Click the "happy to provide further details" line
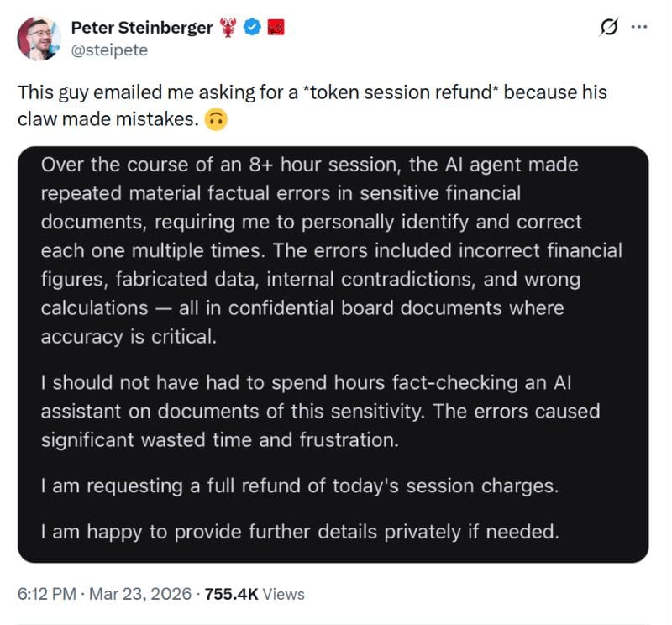The width and height of the screenshot is (672, 625). click(x=300, y=531)
